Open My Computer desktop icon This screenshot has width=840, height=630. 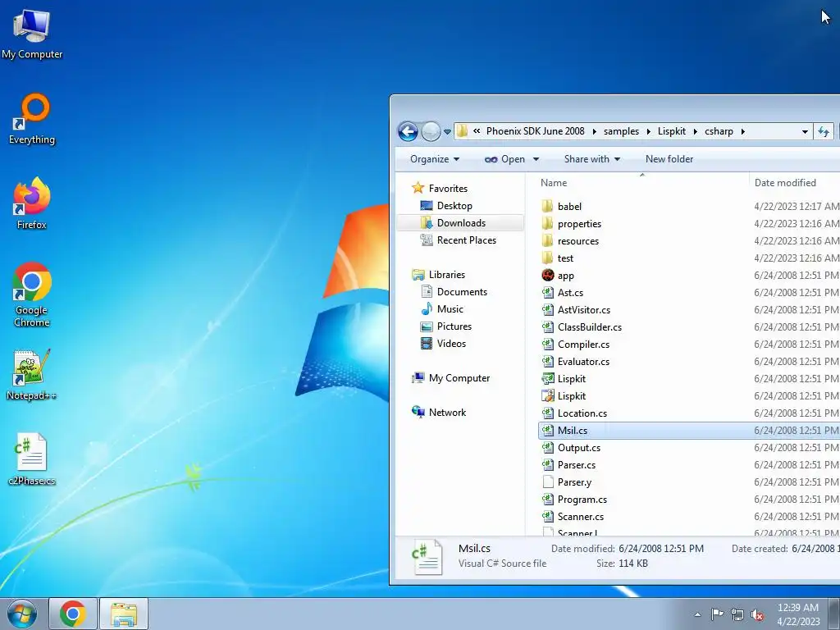click(x=32, y=34)
